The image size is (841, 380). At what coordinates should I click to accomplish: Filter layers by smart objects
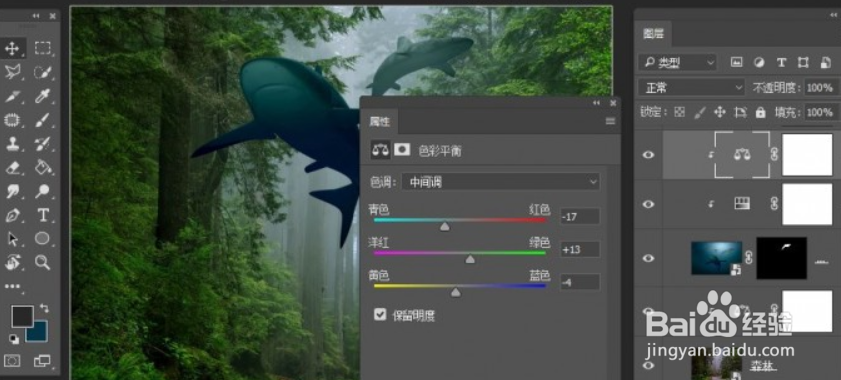(x=825, y=62)
